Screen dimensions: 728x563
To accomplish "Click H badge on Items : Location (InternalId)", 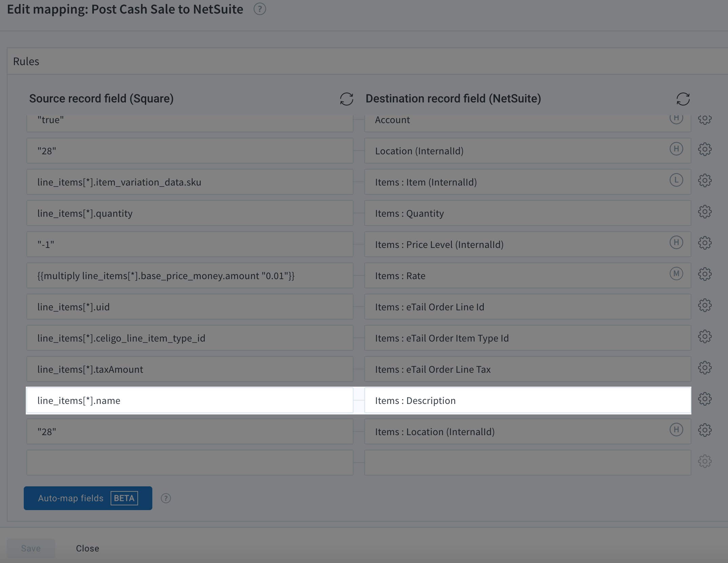I will pos(676,430).
